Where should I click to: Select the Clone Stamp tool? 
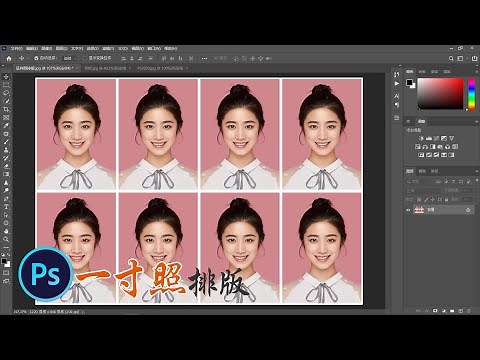pos(6,150)
